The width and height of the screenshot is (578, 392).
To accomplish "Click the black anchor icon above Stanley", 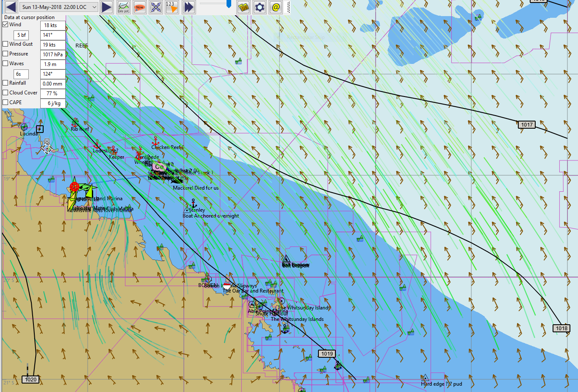I will 194,203.
